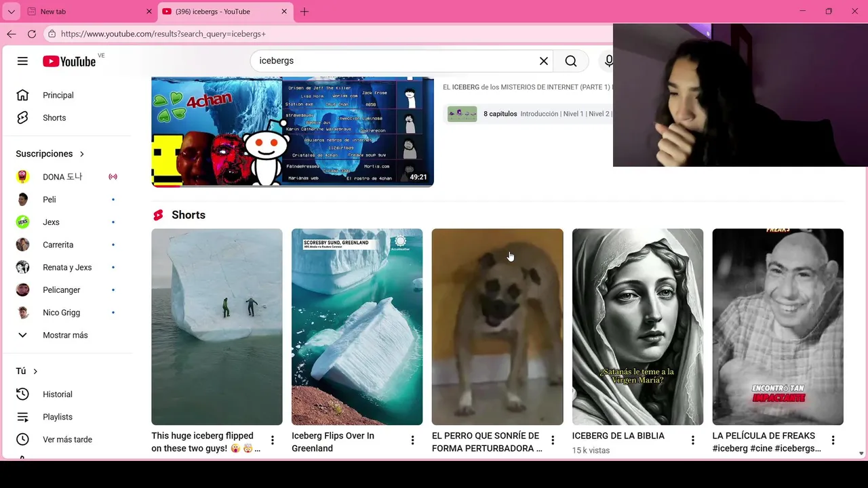Open Pelicanger channel avatar
The height and width of the screenshot is (488, 868).
pyautogui.click(x=23, y=289)
